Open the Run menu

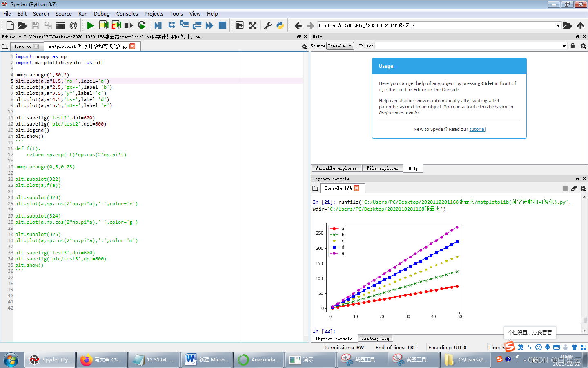pos(83,13)
